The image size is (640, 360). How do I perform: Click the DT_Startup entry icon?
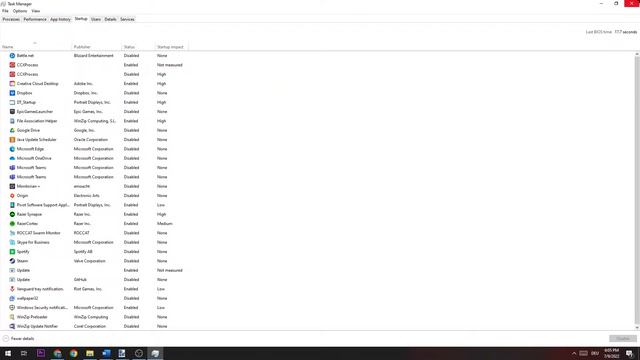click(12, 102)
